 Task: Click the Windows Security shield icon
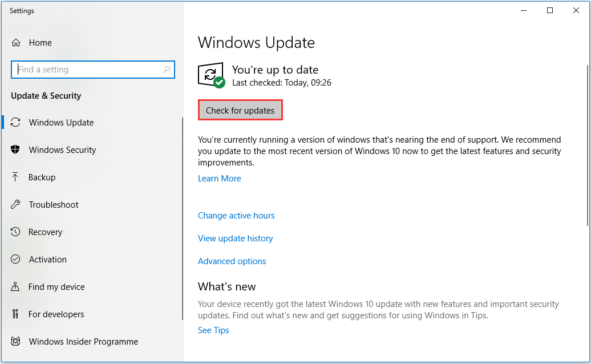(x=15, y=149)
